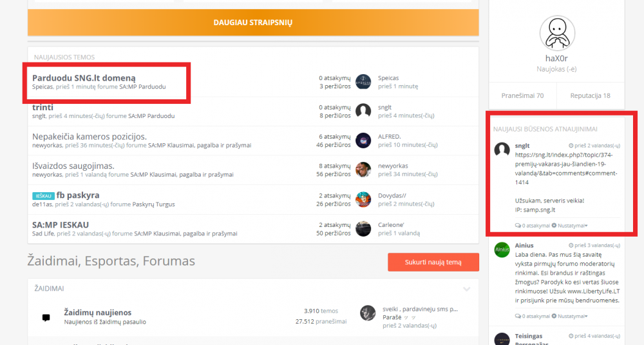644x345 pixels.
Task: Open topic Išvaizdos saugojimas.
Action: click(x=73, y=166)
